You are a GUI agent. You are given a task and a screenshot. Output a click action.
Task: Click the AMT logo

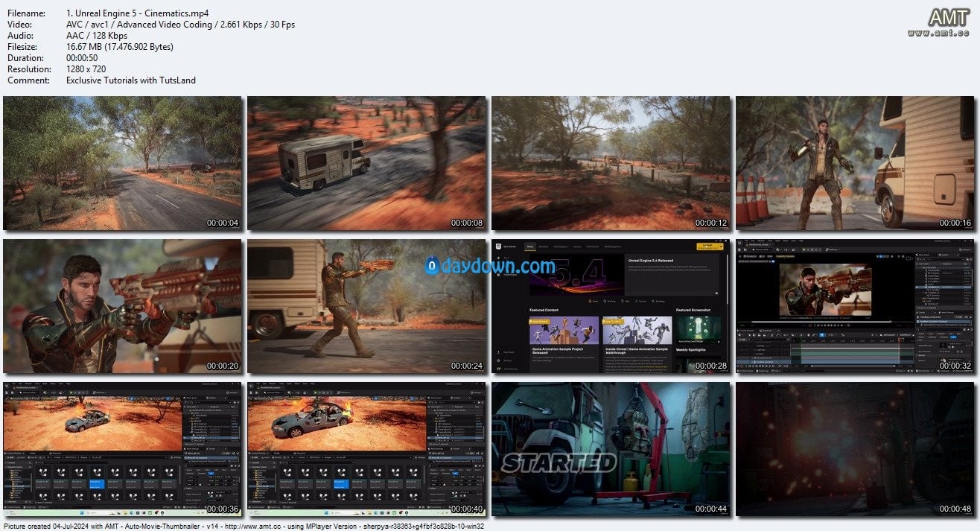coord(949,18)
